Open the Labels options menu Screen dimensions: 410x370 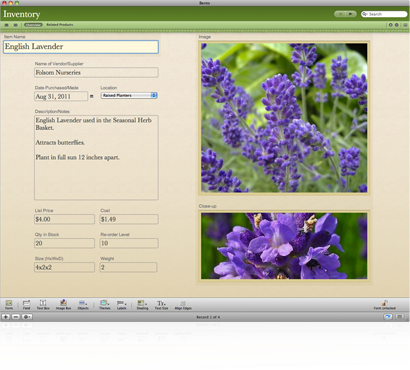click(121, 305)
